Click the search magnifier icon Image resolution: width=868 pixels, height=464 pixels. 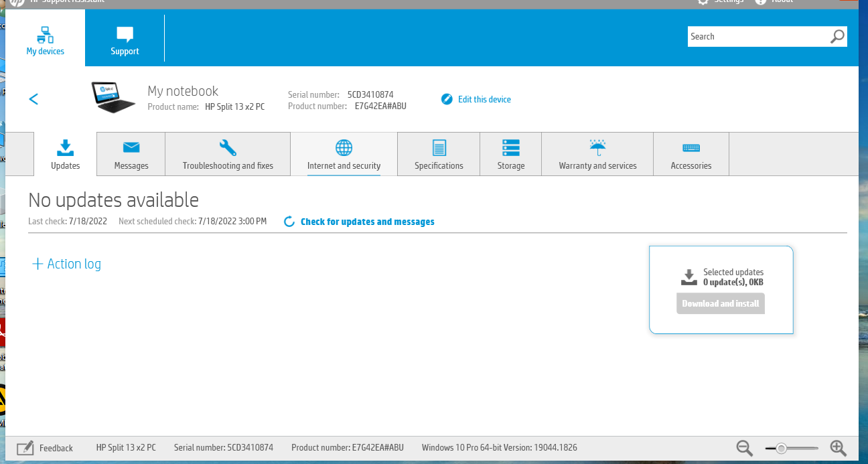coord(837,37)
